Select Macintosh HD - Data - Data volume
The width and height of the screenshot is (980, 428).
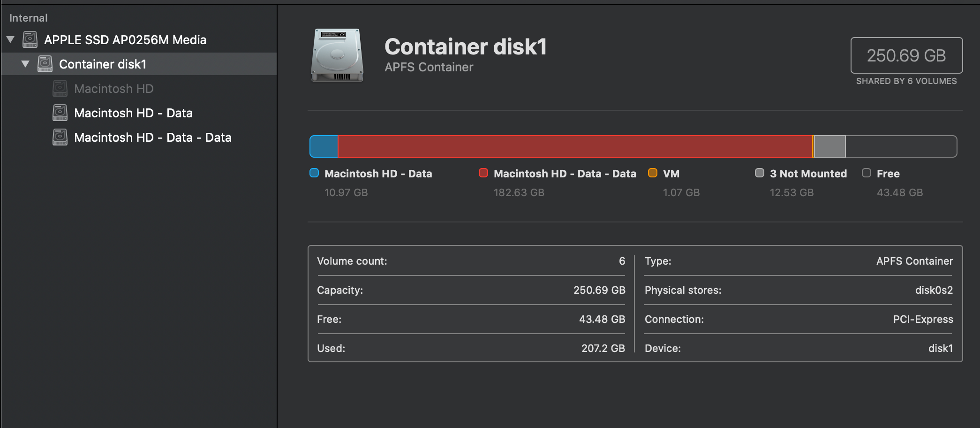[152, 138]
